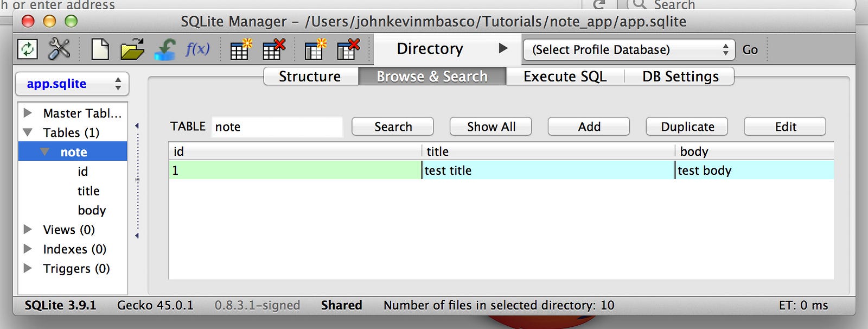This screenshot has width=868, height=329.
Task: Click the Reconnect database arrow icon
Action: tap(165, 49)
